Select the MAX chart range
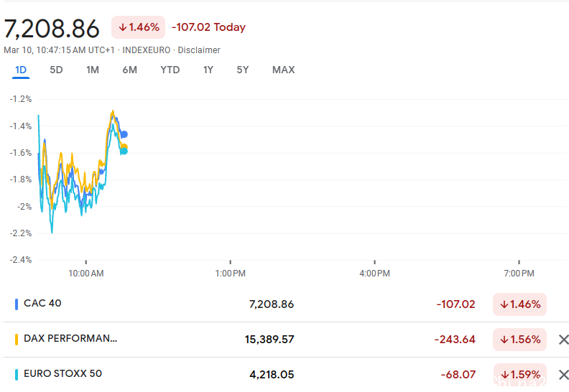 [283, 70]
